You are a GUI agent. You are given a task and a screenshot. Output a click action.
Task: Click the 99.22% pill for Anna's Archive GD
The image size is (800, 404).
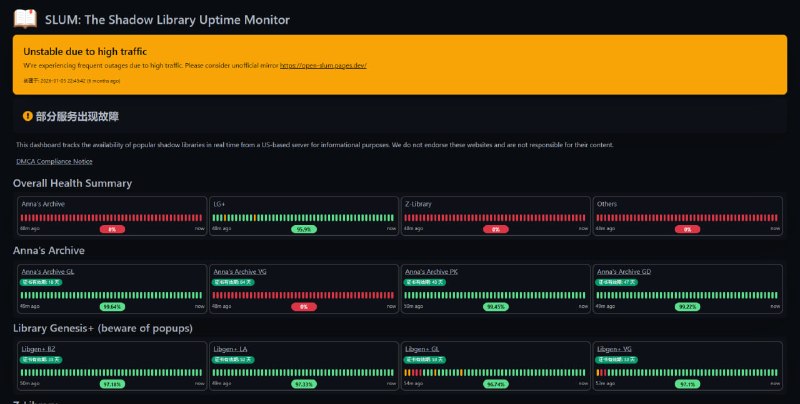click(x=687, y=307)
